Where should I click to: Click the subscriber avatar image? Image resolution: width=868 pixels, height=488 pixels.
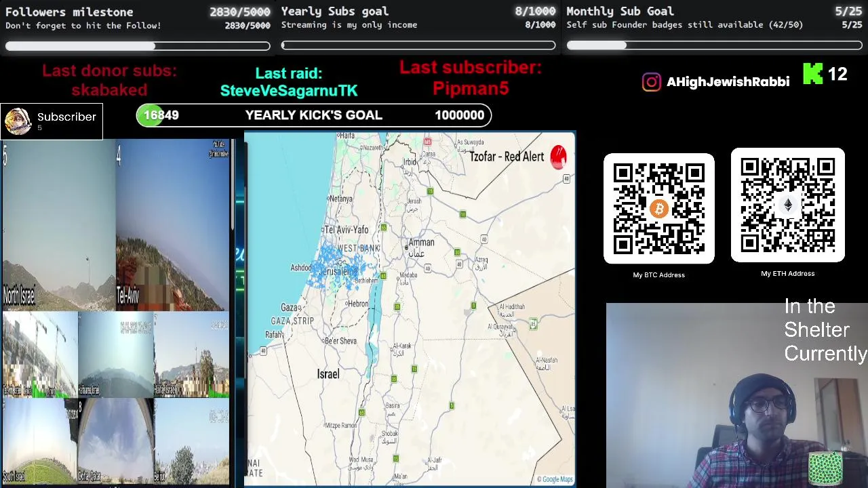(18, 121)
